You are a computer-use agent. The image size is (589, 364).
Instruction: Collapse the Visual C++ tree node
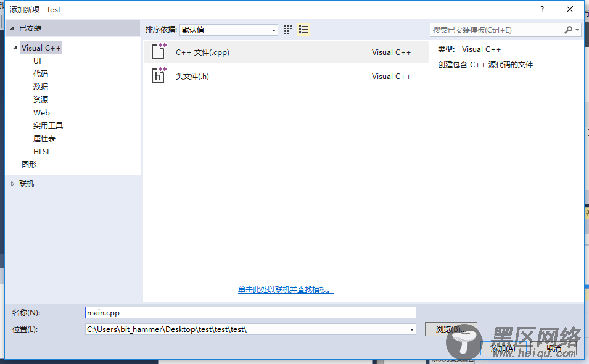tap(15, 48)
